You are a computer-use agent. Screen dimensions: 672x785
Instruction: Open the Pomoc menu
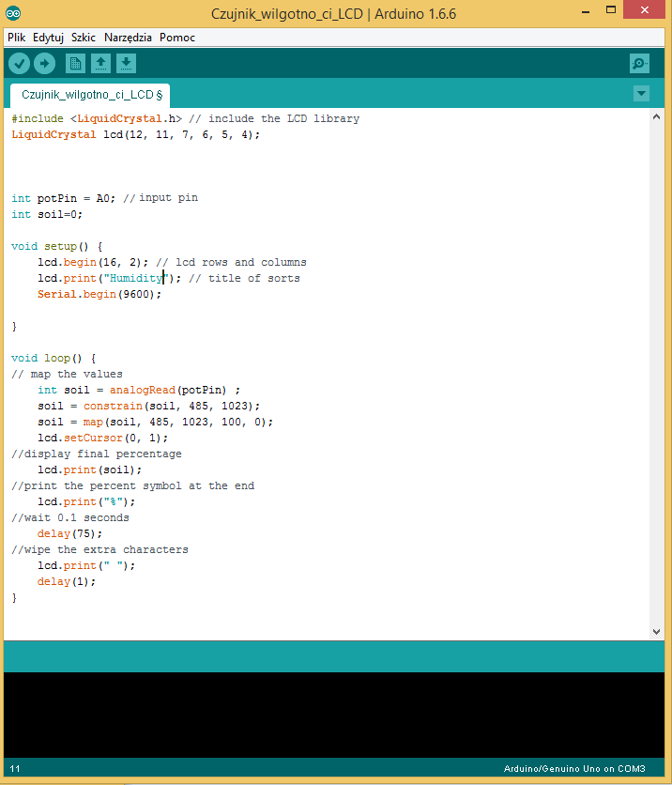tap(177, 38)
